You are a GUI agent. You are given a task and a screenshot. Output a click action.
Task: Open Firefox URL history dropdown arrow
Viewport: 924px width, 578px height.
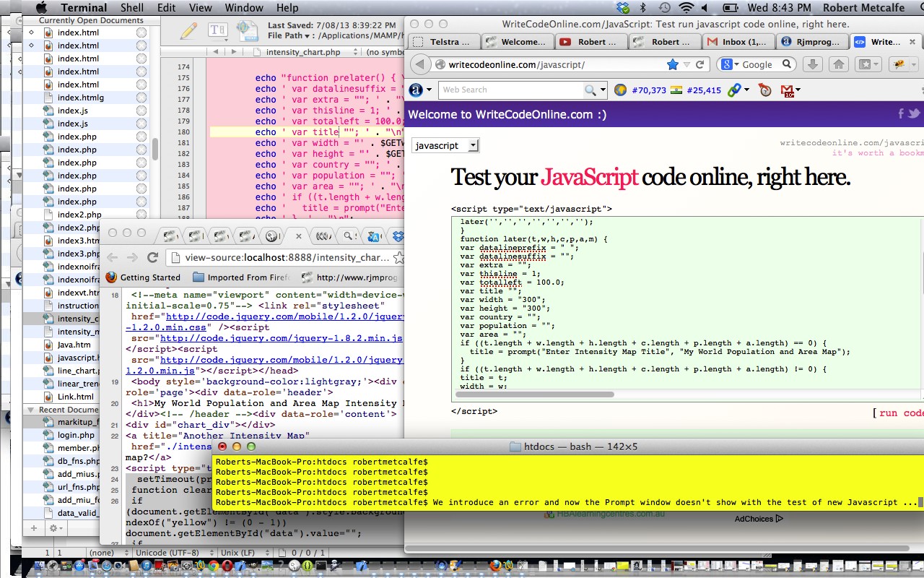click(687, 64)
